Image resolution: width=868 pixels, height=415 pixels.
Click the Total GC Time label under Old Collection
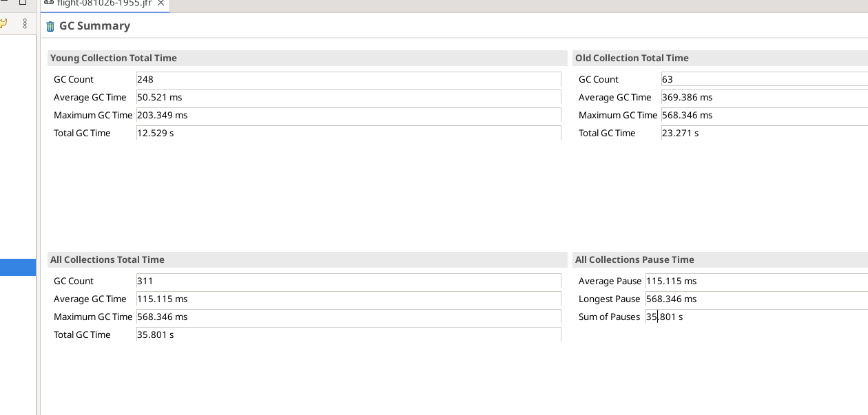pos(607,133)
